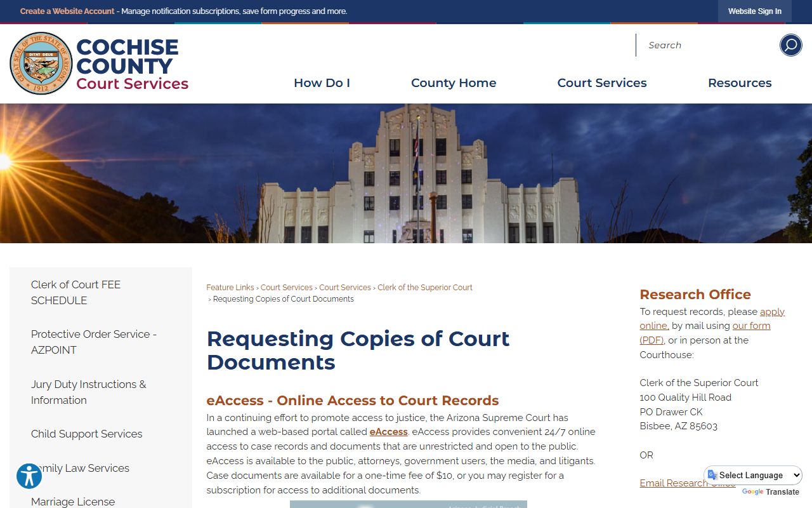Screen dimensions: 812x508
Task: Open the Resources menu
Action: 740,83
